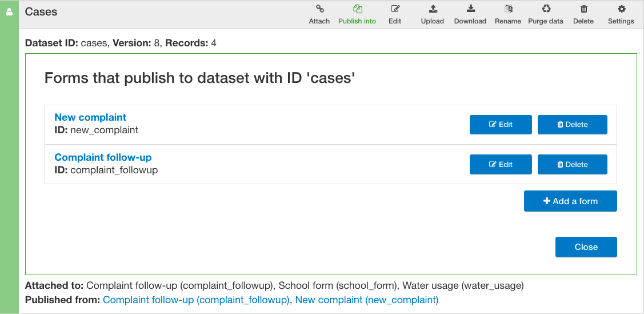Open the dataset Edit pencil icon

tap(395, 9)
